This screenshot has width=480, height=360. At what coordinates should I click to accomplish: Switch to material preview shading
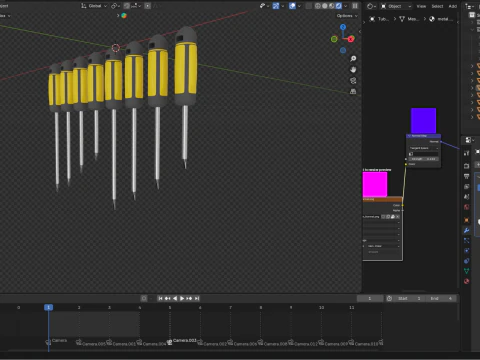pyautogui.click(x=332, y=6)
